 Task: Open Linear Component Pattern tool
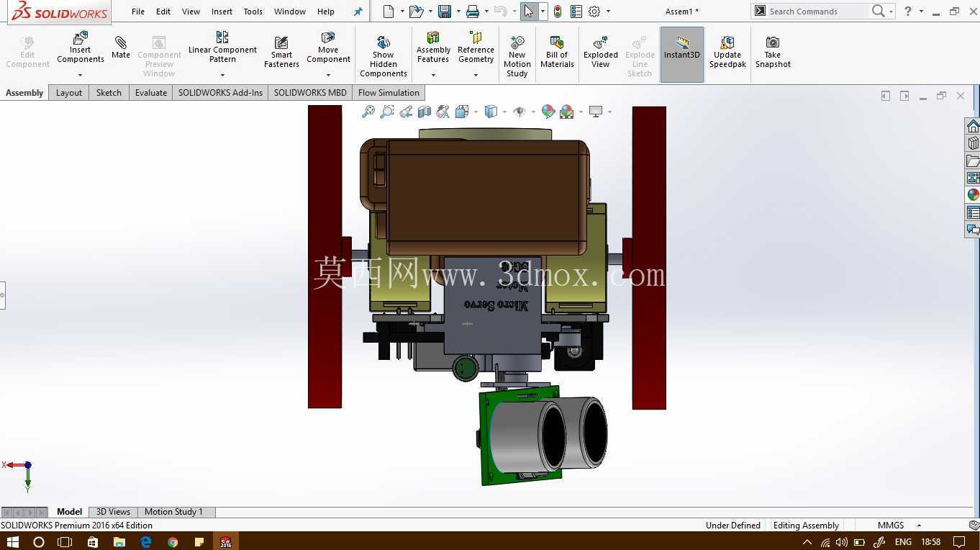point(222,48)
